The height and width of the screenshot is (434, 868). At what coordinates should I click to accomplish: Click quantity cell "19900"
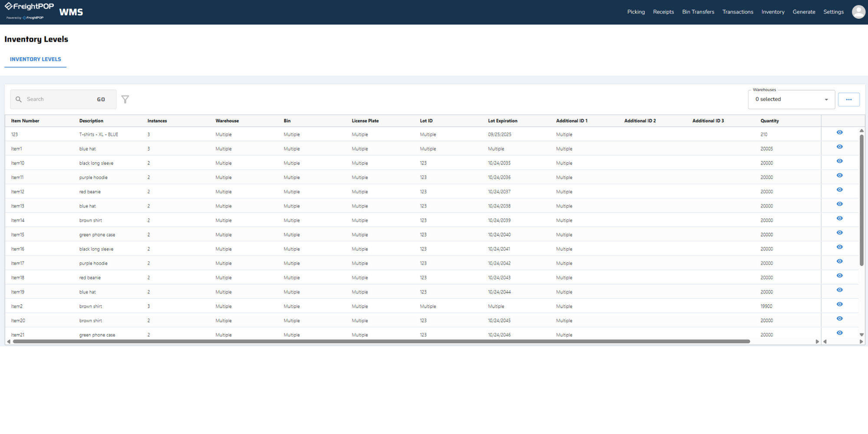(x=766, y=306)
